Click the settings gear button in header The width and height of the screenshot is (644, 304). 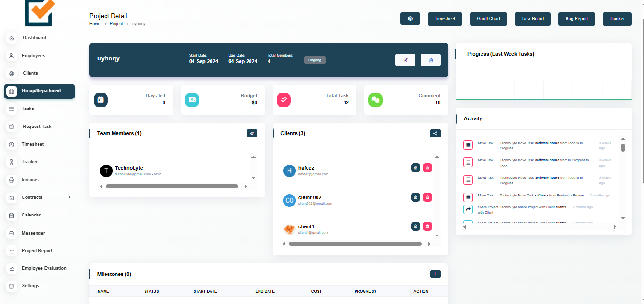pos(410,19)
